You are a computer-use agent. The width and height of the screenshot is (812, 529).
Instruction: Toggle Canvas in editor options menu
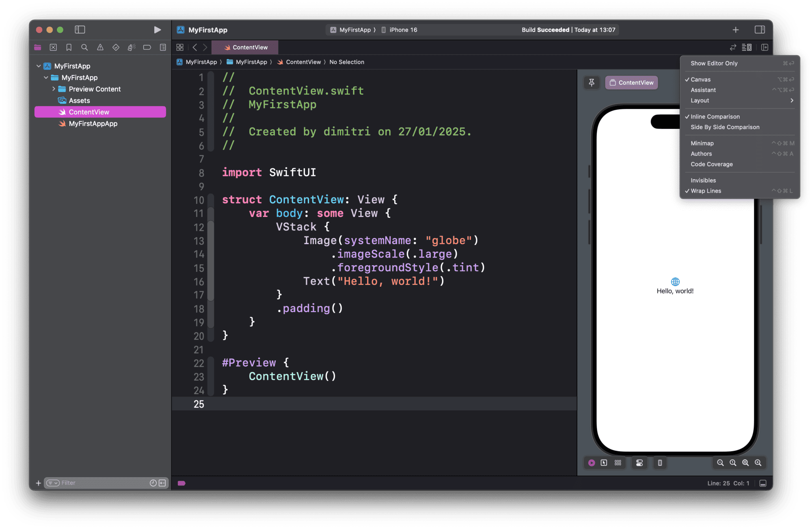(740, 80)
